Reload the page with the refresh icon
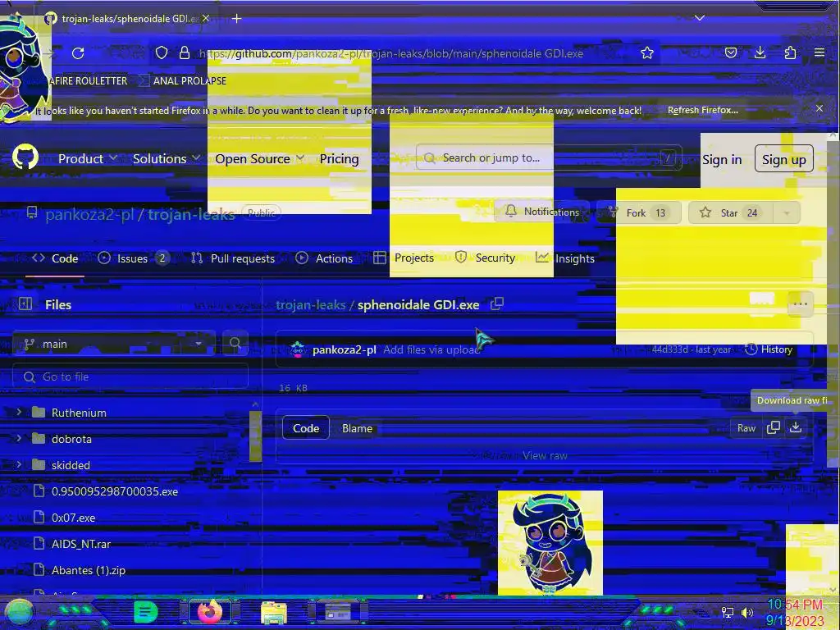Viewport: 840px width, 630px height. pyautogui.click(x=78, y=53)
